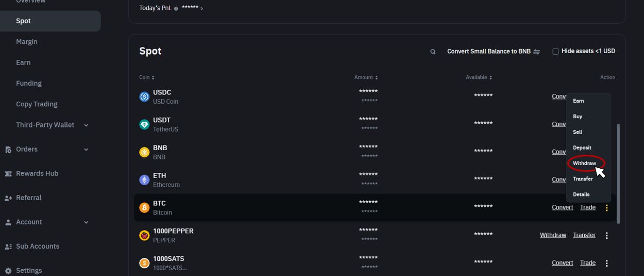Screen dimensions: 644x276
Task: Click Transfer in the 1000PEPPER row
Action: pyautogui.click(x=584, y=235)
